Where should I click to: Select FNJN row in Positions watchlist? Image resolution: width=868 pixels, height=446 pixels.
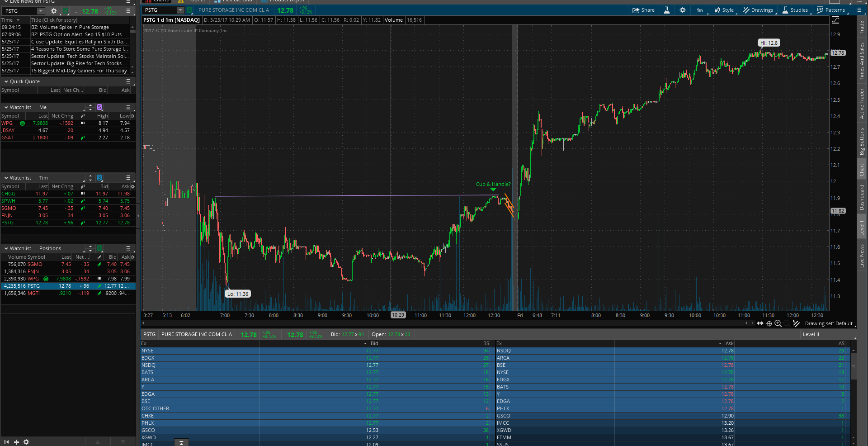[x=68, y=271]
